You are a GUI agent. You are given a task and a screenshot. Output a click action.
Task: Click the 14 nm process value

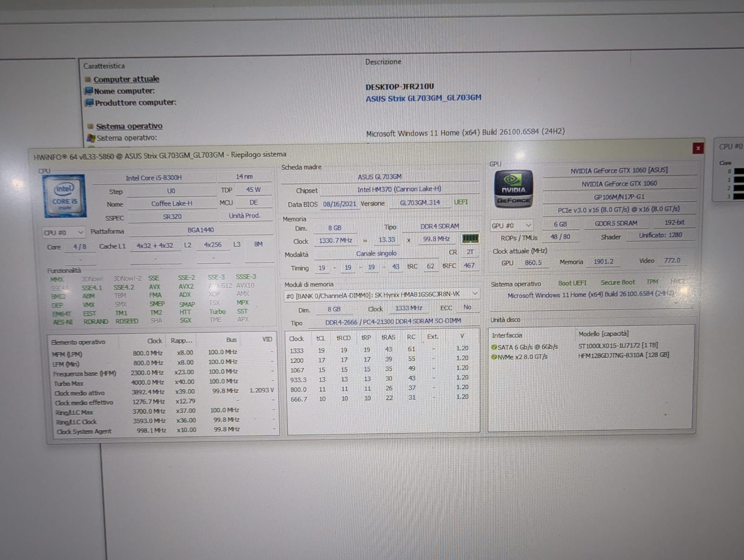[x=245, y=177]
